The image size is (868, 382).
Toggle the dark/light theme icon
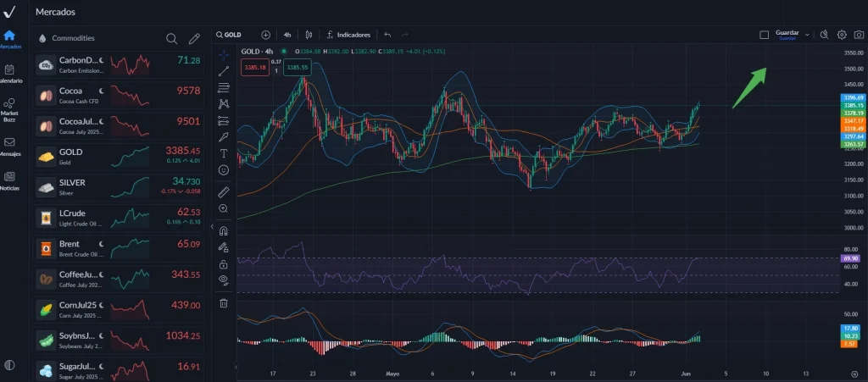click(x=9, y=365)
